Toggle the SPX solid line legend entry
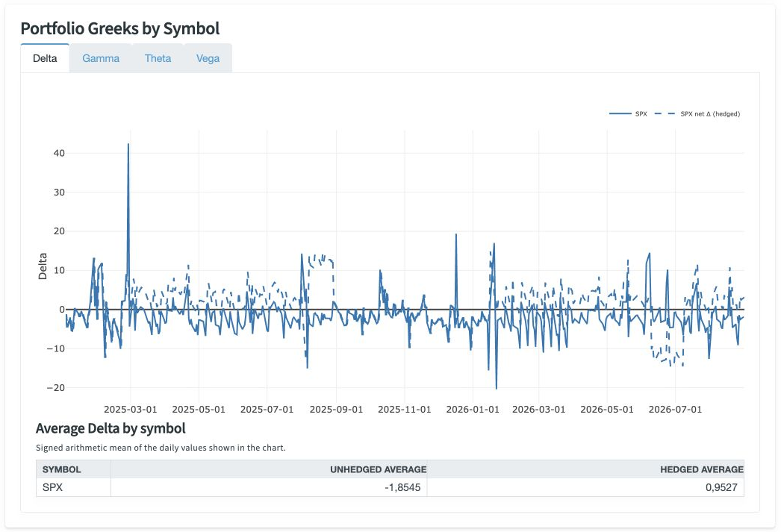The height and width of the screenshot is (532, 781). tap(628, 114)
